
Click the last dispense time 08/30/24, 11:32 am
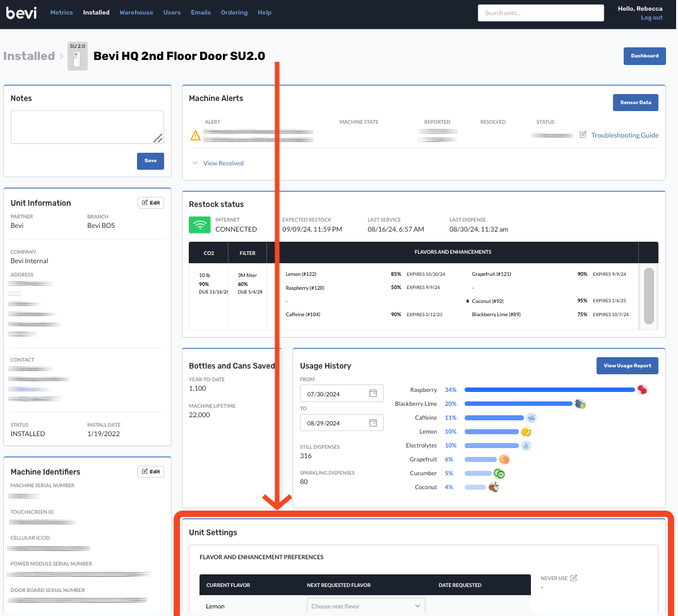[479, 229]
